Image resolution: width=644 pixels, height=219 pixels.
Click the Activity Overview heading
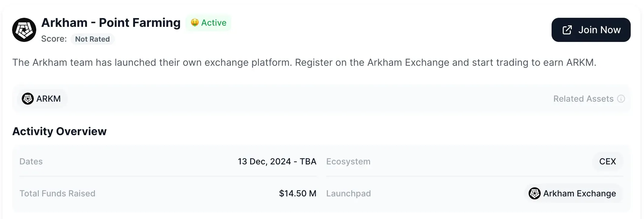[x=60, y=131]
